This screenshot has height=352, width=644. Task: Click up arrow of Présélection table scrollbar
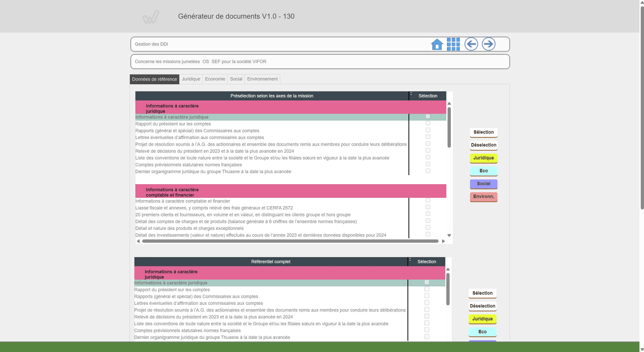click(449, 104)
